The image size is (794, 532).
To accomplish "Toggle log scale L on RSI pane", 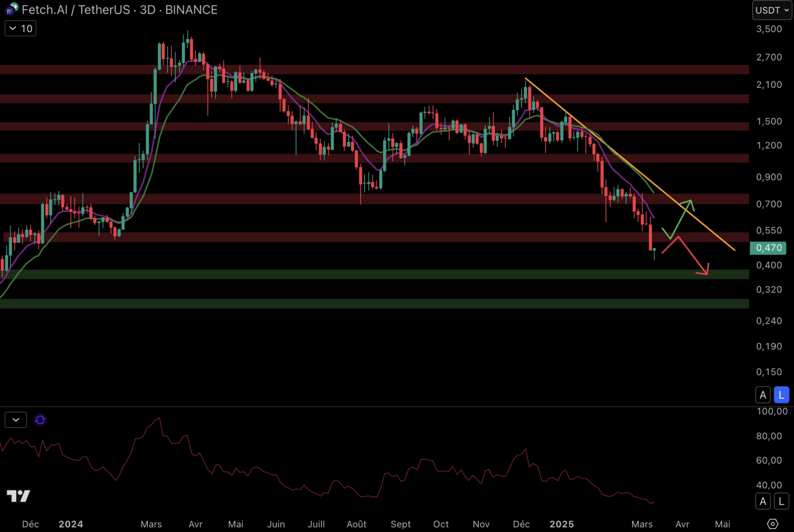I will [x=781, y=501].
